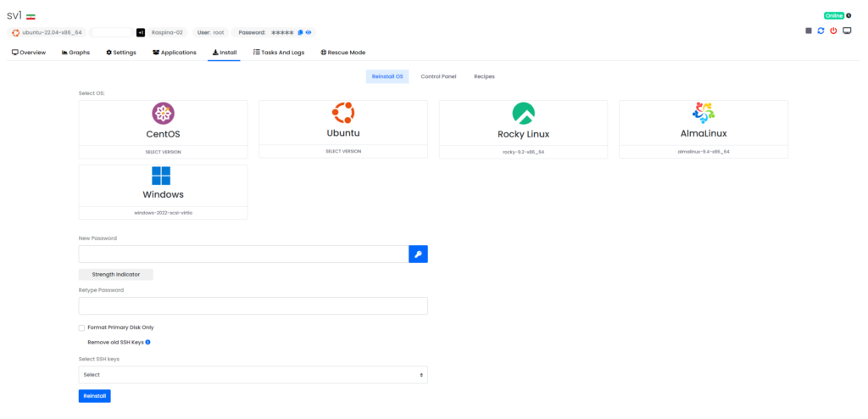
Task: Open the Recipes sub-tab
Action: [484, 76]
